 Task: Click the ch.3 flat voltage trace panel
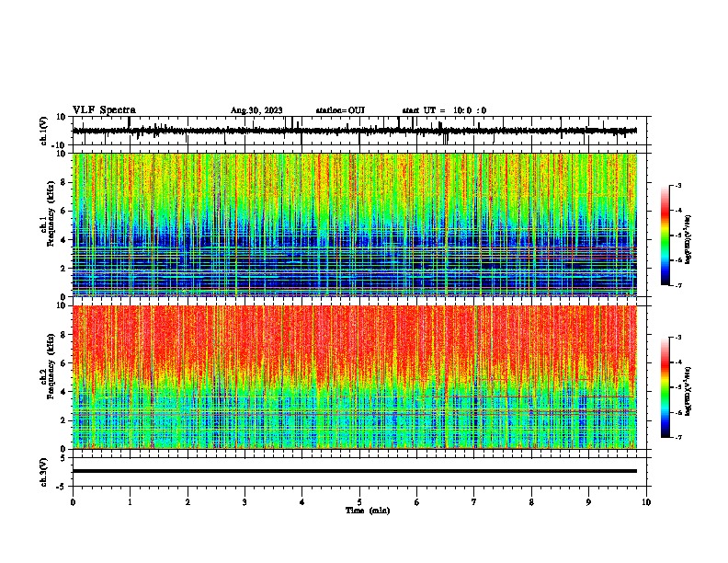[x=361, y=472]
